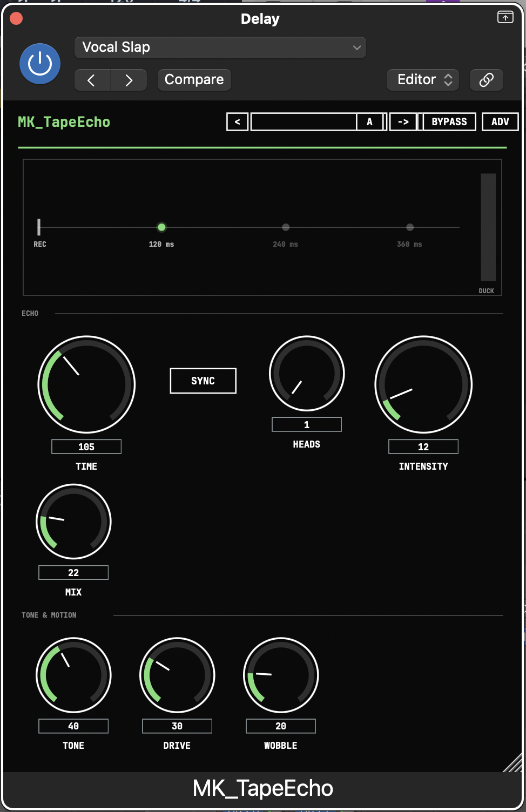The image size is (526, 812).
Task: Click the INTENSITY value field showing 12
Action: (423, 446)
